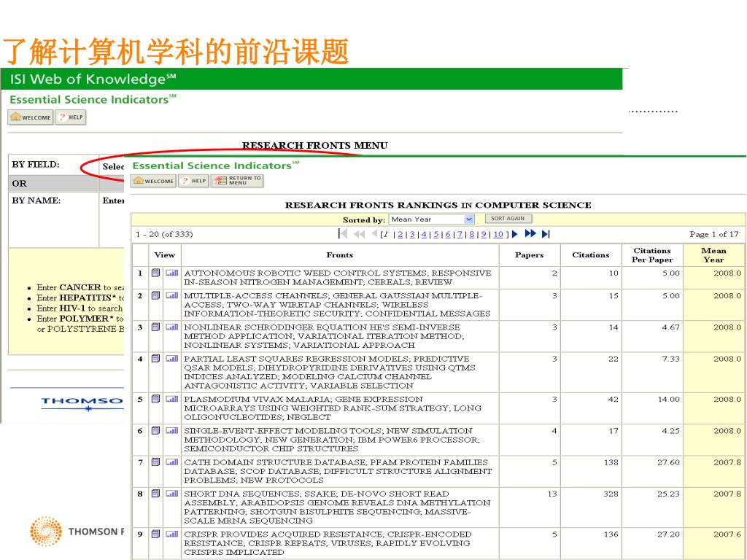Go to results page 2
747x560 pixels.
pos(400,234)
